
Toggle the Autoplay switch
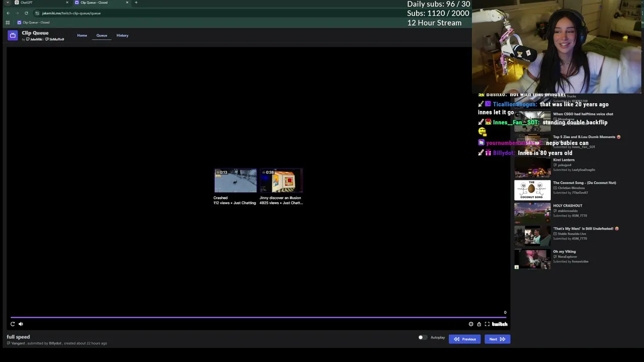(422, 337)
